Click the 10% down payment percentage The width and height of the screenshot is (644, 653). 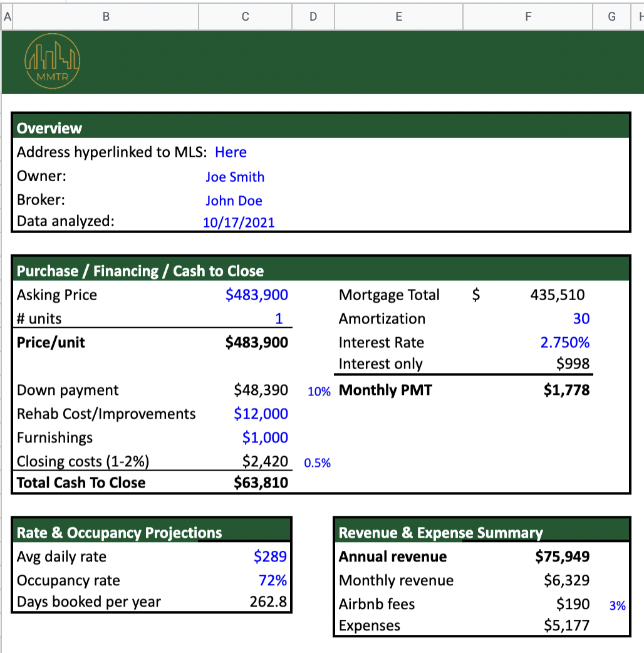coord(319,392)
